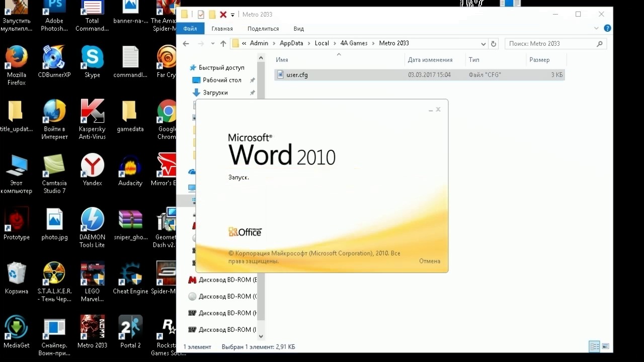This screenshot has height=362, width=644.
Task: Open Этот компьютер desktop icon
Action: [16, 174]
